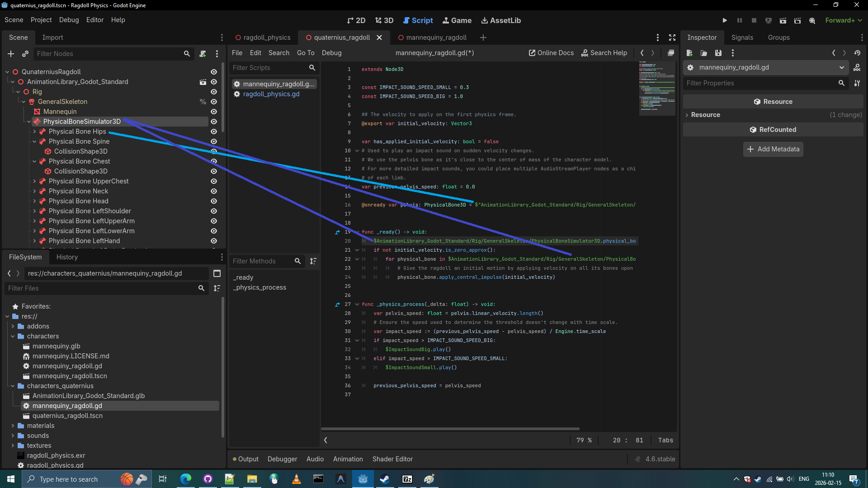Expand the materials folder
Screen dimensions: 868x488
(x=13, y=426)
